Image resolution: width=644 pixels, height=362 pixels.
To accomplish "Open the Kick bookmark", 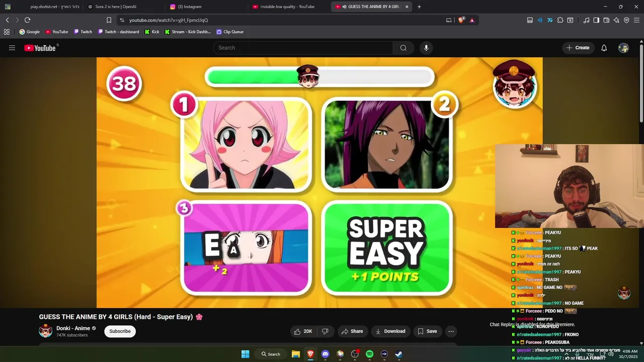I will [152, 32].
